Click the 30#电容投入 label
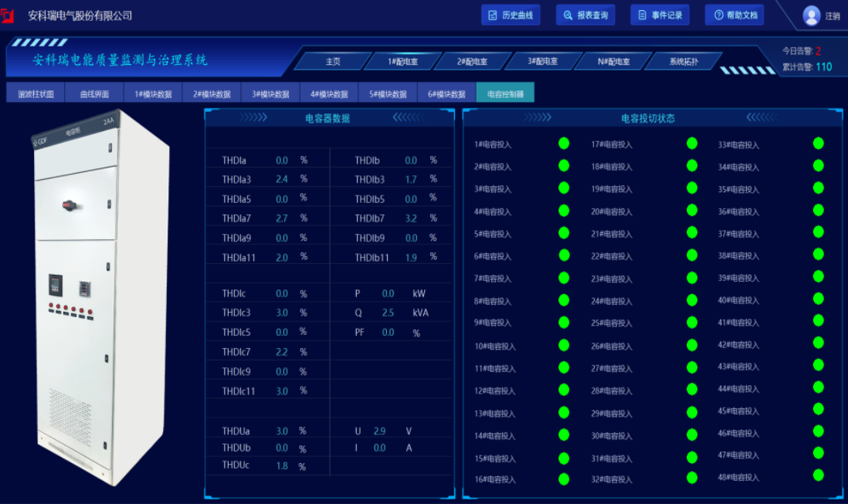Viewport: 848px width, 504px height. [611, 436]
